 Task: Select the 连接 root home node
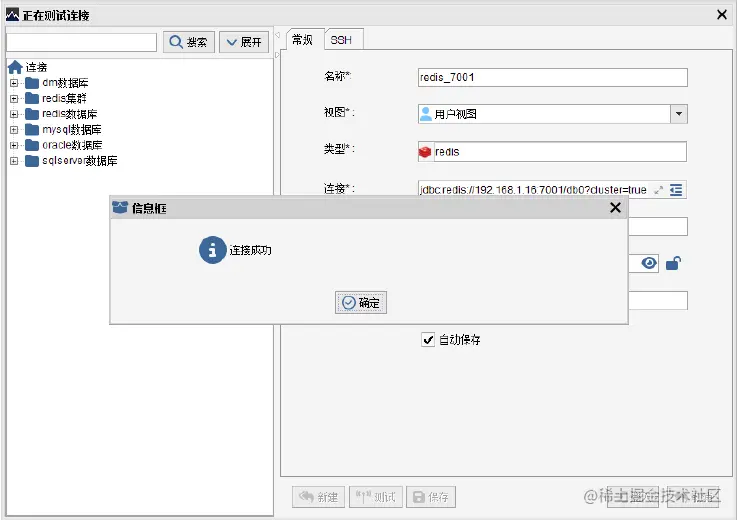pos(28,67)
